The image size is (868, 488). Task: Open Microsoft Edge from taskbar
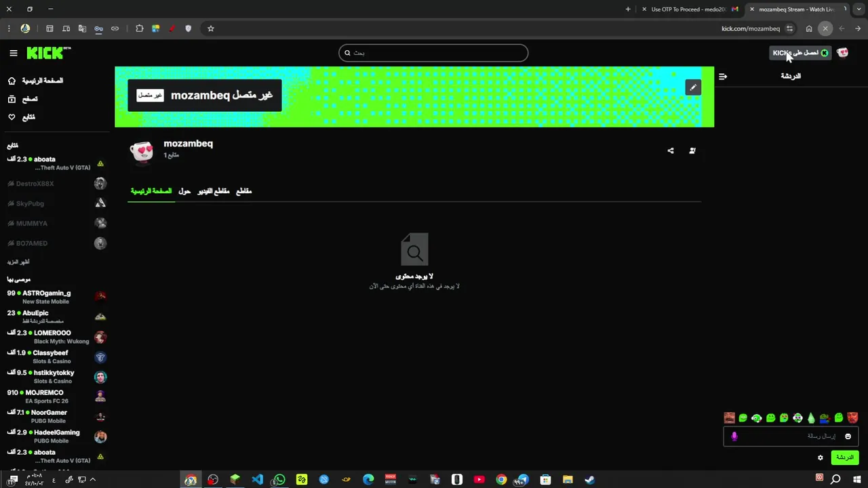(x=368, y=480)
